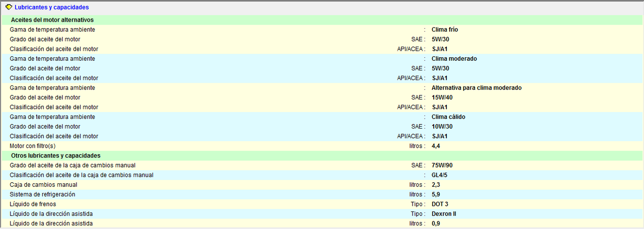Select the 2,3 litros value
The height and width of the screenshot is (229, 644).
pos(436,185)
